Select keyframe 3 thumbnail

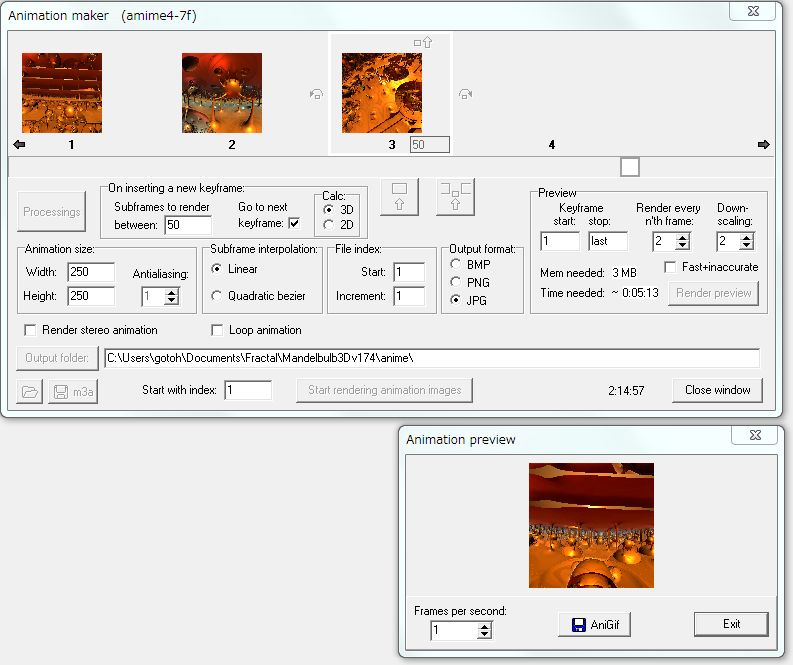[x=382, y=93]
